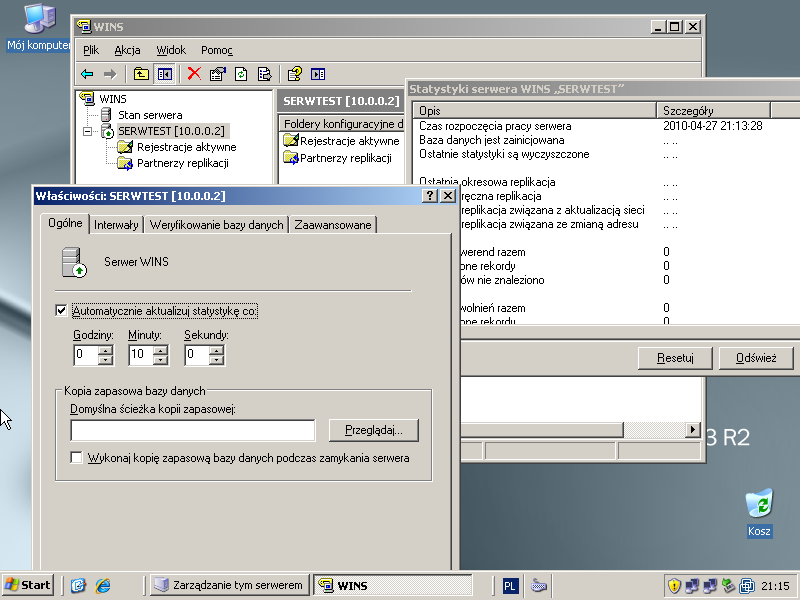Click the default backup path field
Viewport: 800px width, 600px height.
click(x=193, y=431)
